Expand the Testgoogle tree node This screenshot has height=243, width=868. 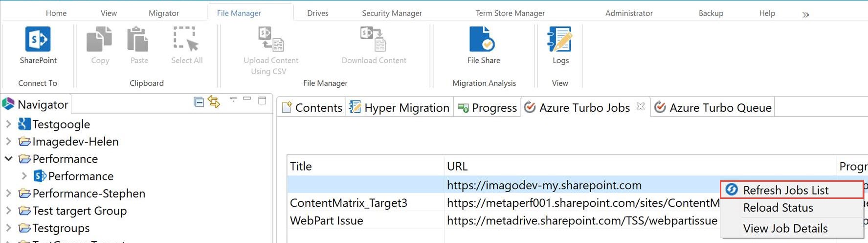(8, 124)
